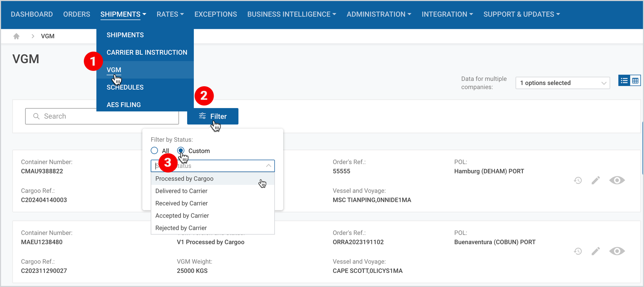
Task: Click the Search input field
Action: [x=102, y=116]
